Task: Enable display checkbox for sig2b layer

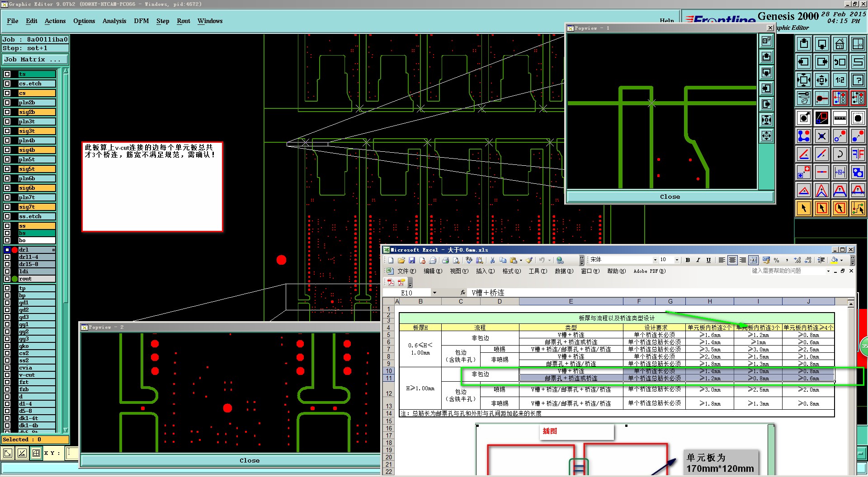Action: coord(7,112)
